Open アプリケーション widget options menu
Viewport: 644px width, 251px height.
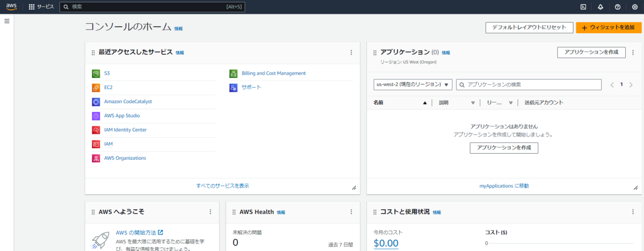[x=634, y=53]
